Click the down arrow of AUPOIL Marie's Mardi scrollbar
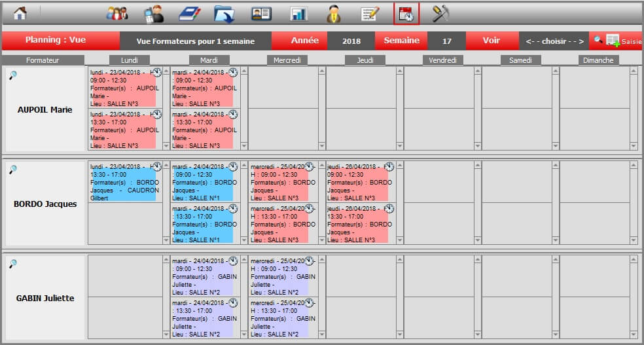The image size is (644, 345). 244,146
